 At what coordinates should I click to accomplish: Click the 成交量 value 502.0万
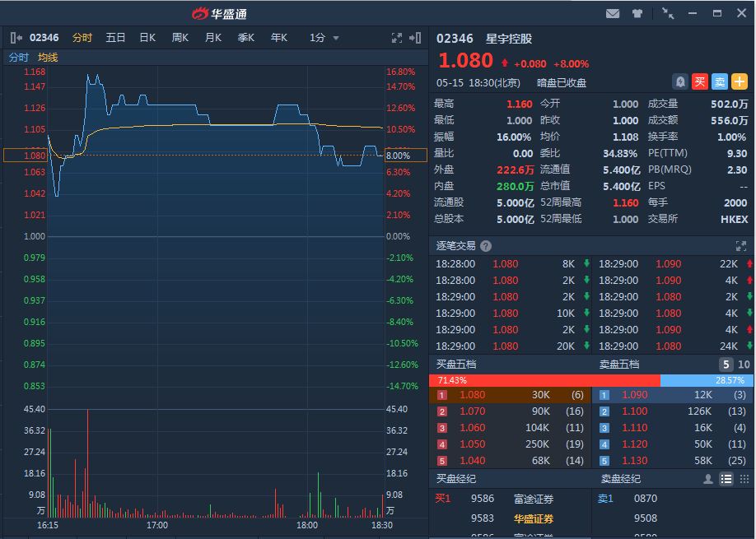click(729, 104)
